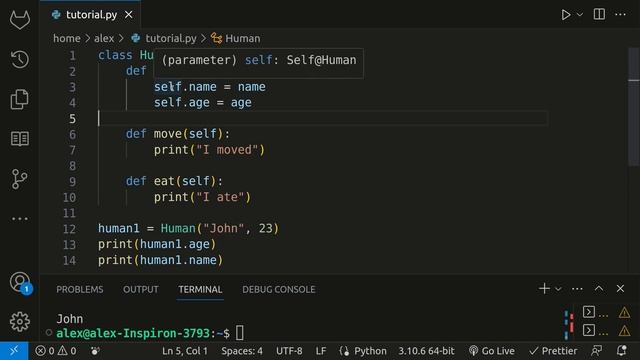
Task: Switch to the TERMINAL panel tab
Action: 200,289
